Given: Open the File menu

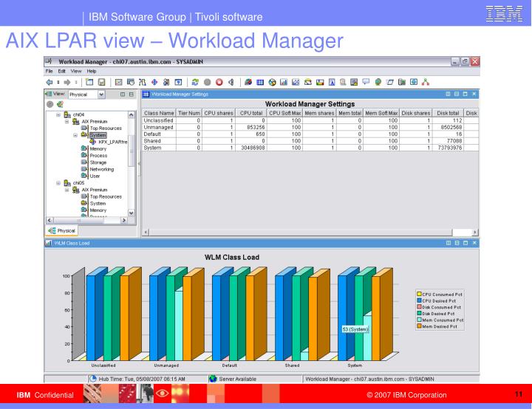Looking at the screenshot, I should pos(50,71).
